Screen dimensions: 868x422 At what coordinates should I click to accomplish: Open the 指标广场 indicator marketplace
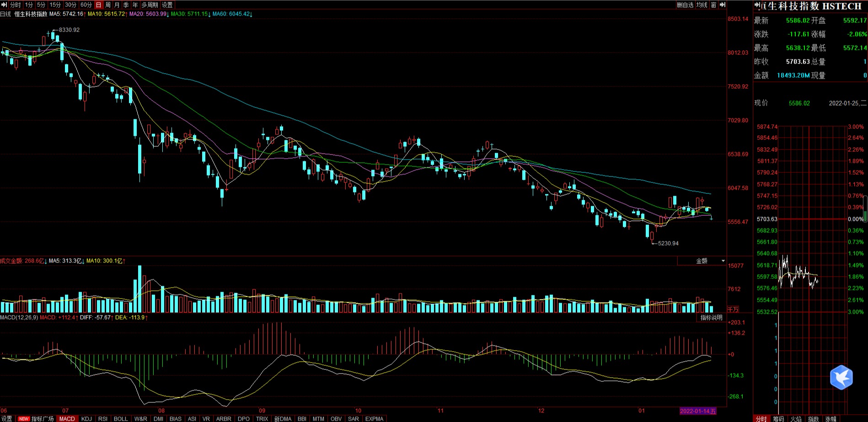coord(37,419)
